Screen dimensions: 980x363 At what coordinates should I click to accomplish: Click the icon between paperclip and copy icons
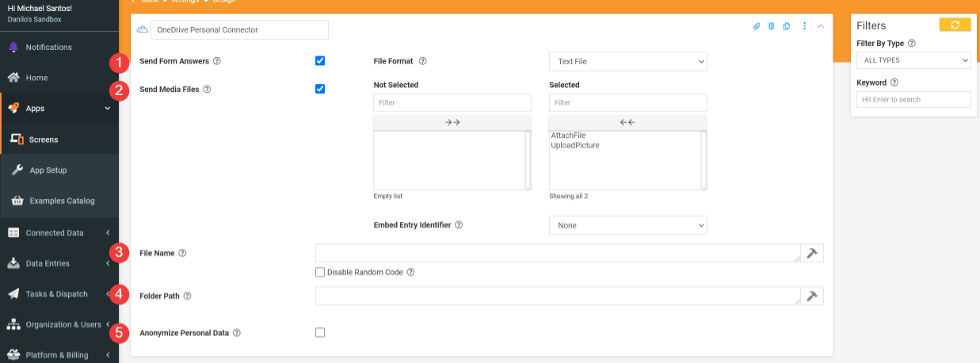pos(772,26)
